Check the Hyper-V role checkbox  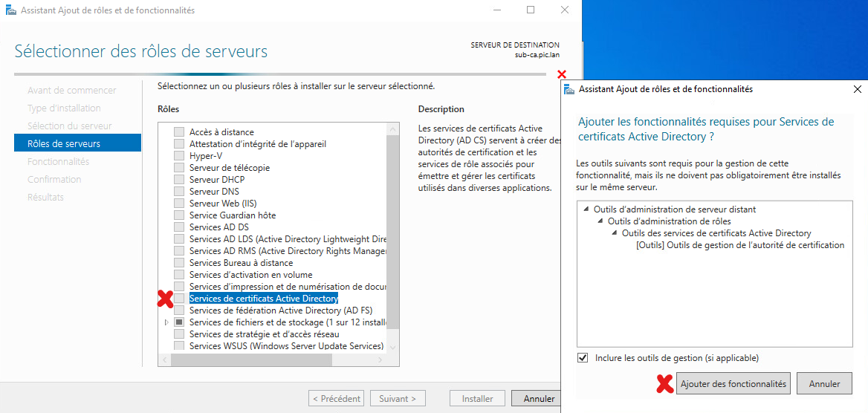(179, 156)
